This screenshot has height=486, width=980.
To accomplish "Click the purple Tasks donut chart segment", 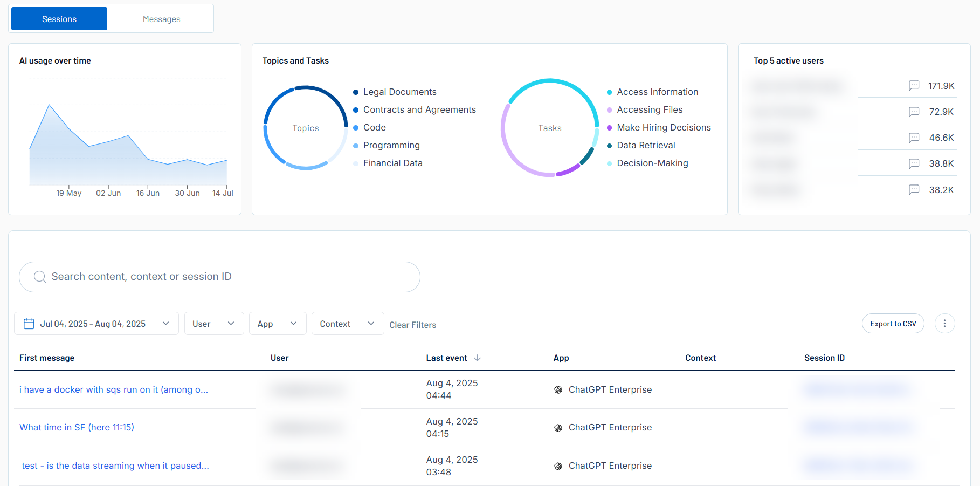I will [568, 170].
